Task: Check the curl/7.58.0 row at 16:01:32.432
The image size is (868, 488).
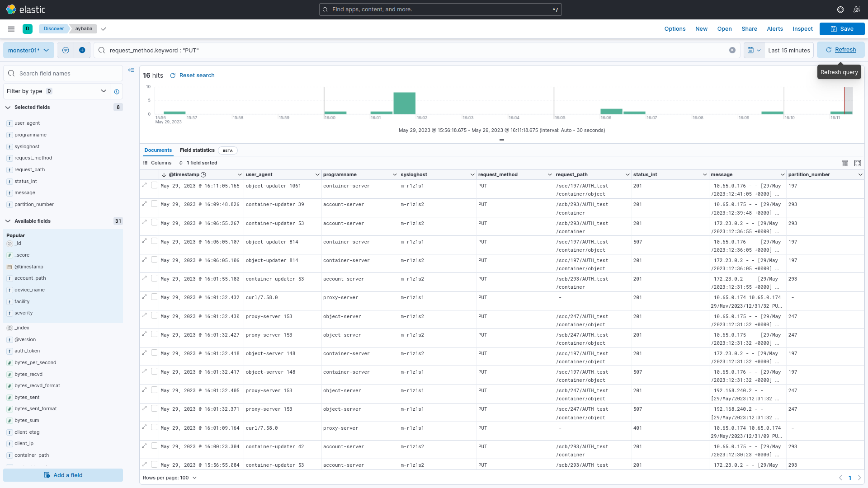Action: click(x=154, y=297)
